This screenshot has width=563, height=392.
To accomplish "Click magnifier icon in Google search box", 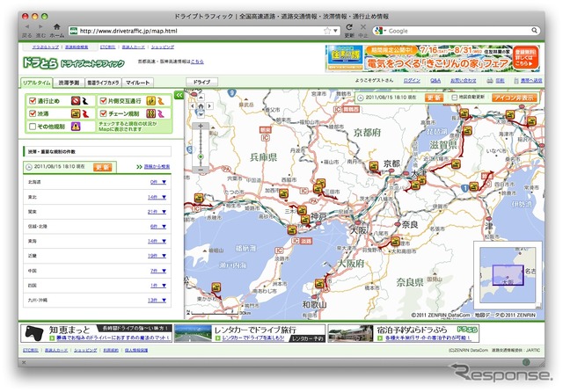I will pos(534,31).
